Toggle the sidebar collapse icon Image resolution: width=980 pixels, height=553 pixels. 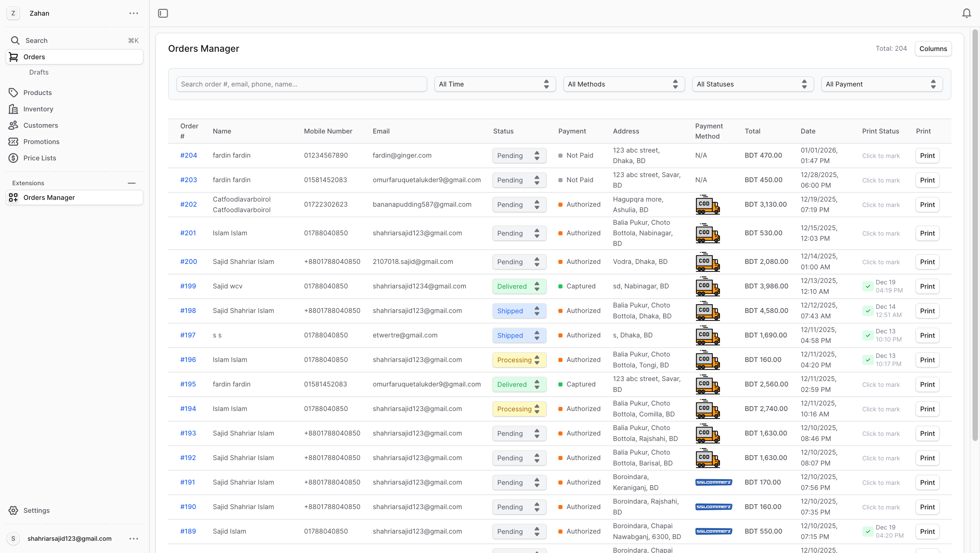pyautogui.click(x=163, y=13)
